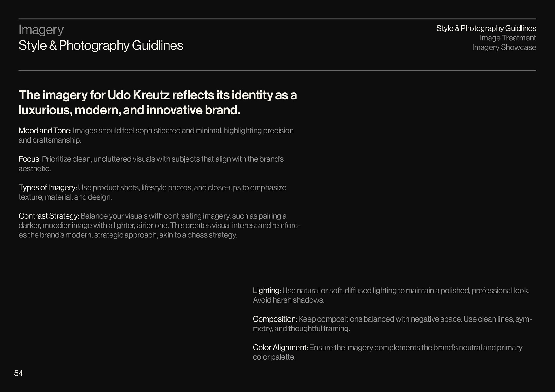This screenshot has height=392, width=555.
Task: Click 'texture, material, and design.' text
Action: pos(65,197)
